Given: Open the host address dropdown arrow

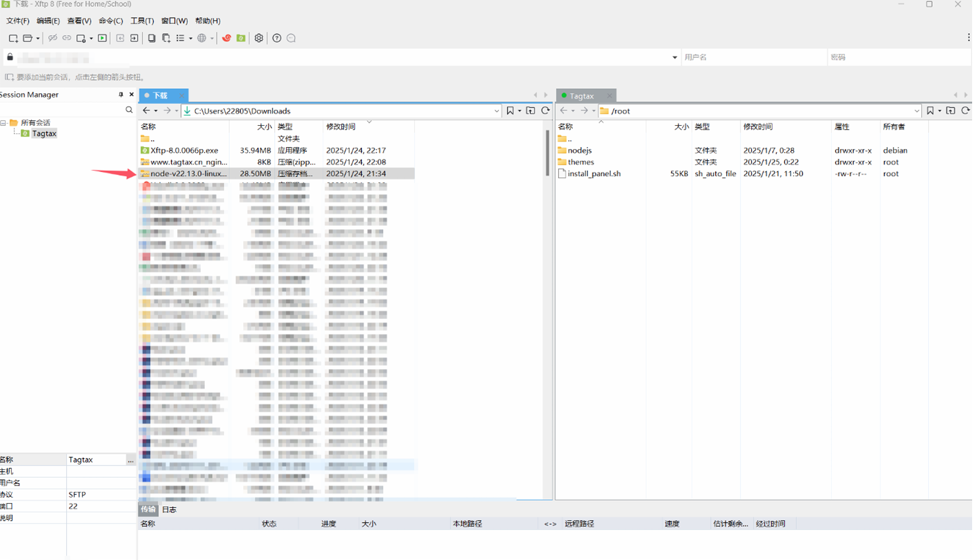Looking at the screenshot, I should (x=674, y=58).
